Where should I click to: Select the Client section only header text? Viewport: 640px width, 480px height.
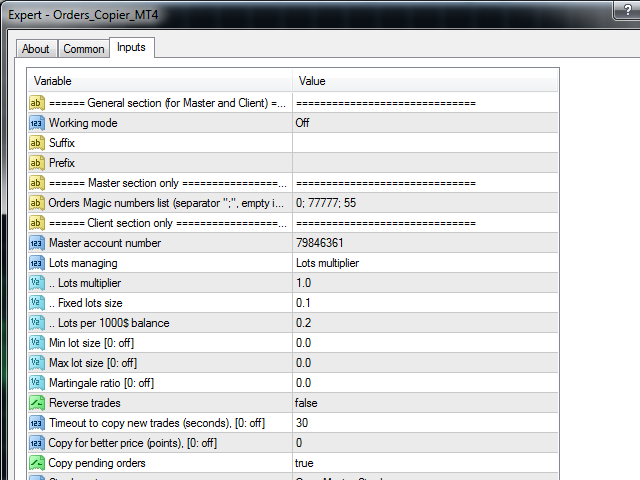168,223
